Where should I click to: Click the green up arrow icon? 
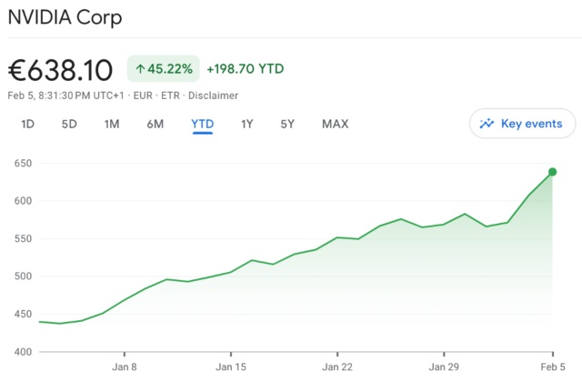coord(140,69)
